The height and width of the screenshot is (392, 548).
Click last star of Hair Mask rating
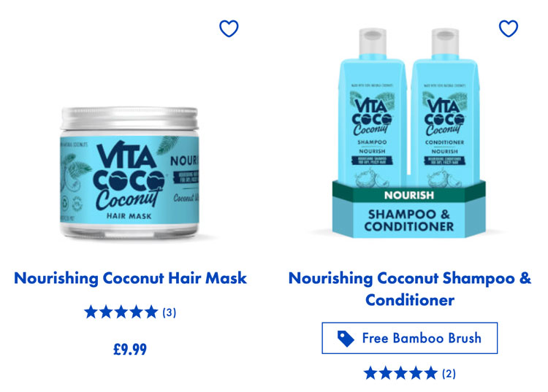[x=151, y=312]
